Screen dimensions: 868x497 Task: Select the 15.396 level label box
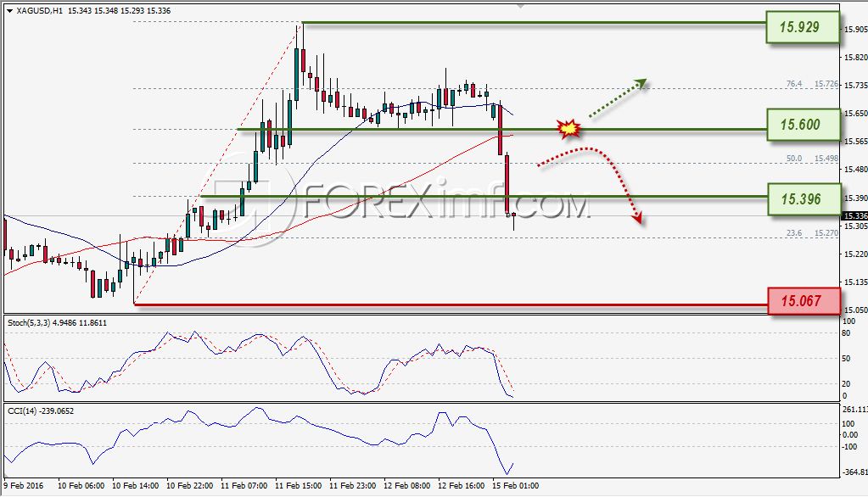point(804,199)
